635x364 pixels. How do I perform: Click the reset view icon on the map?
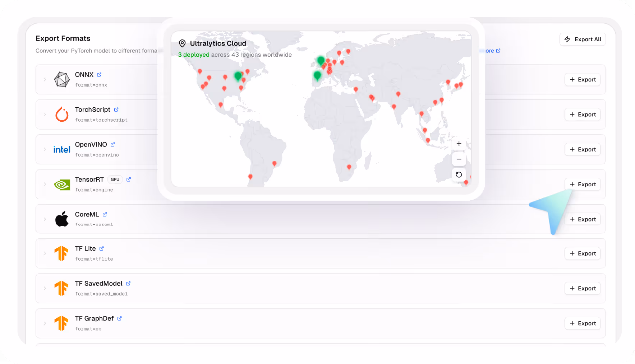click(x=459, y=175)
